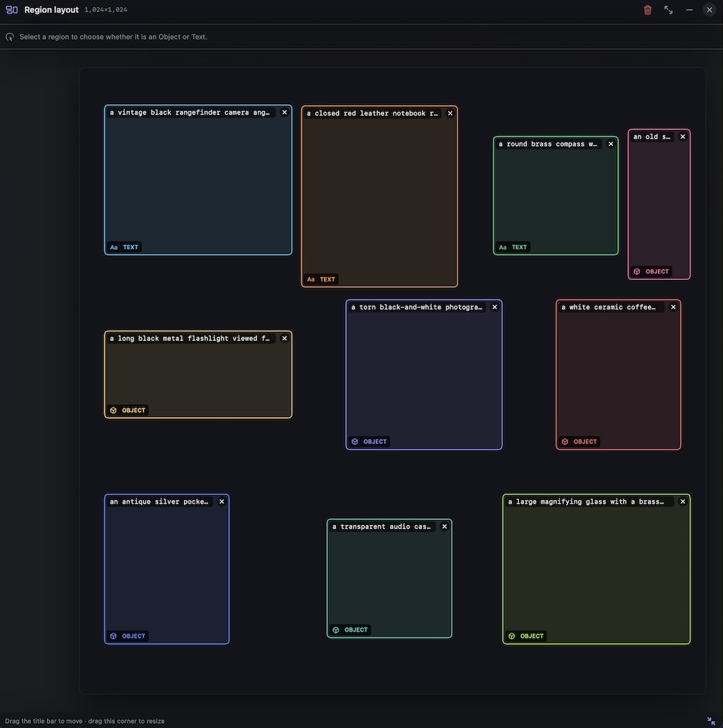Select the closed red leather notebook label

pyautogui.click(x=372, y=114)
